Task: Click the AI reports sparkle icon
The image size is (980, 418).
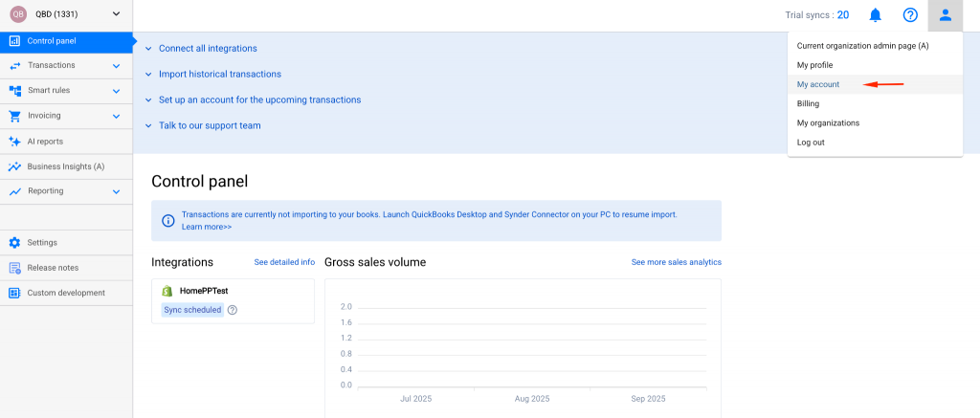Action: (x=15, y=142)
